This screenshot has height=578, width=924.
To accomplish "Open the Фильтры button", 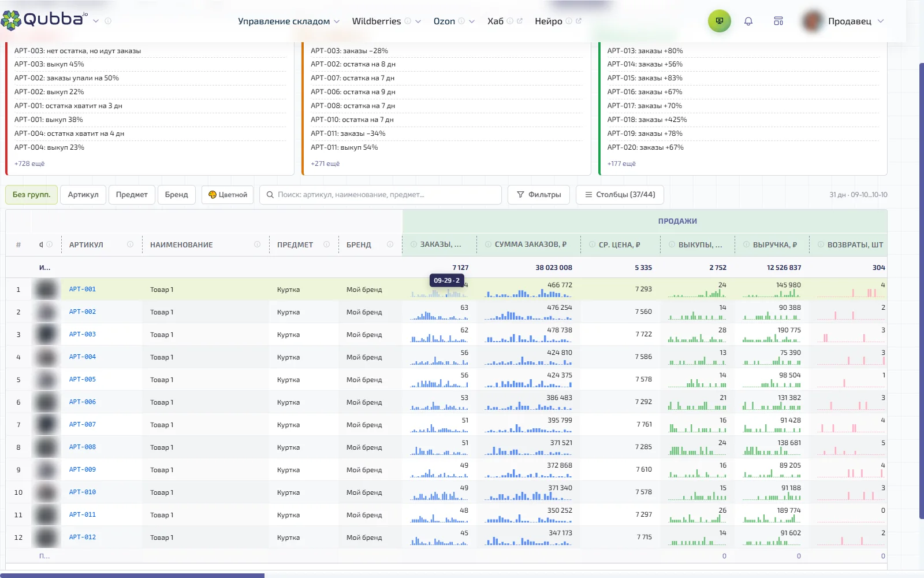I will [539, 195].
